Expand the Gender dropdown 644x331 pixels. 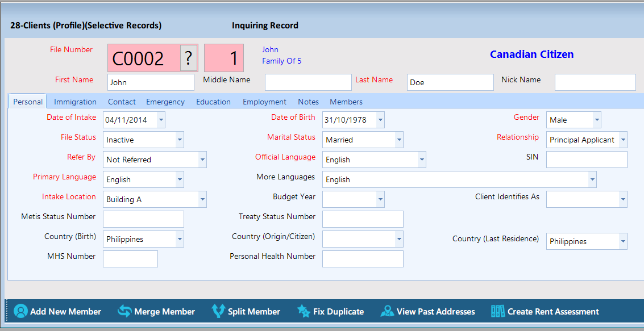(596, 120)
